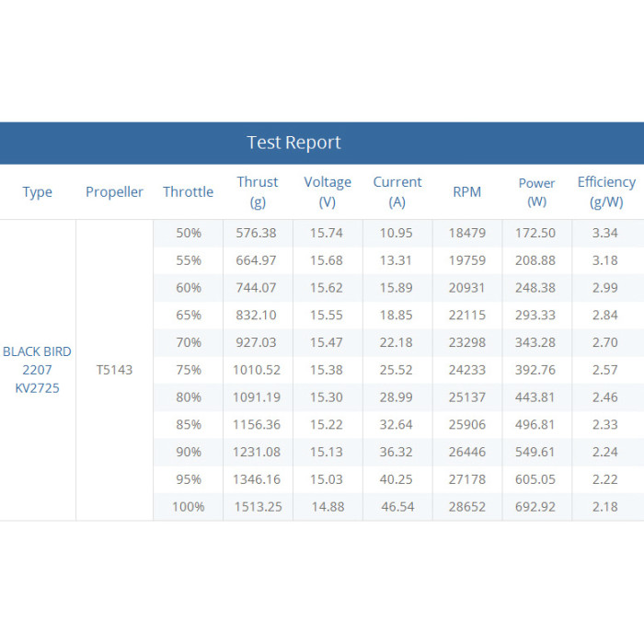Image resolution: width=644 pixels, height=644 pixels.
Task: Click RPM value 19759
Action: (x=467, y=260)
